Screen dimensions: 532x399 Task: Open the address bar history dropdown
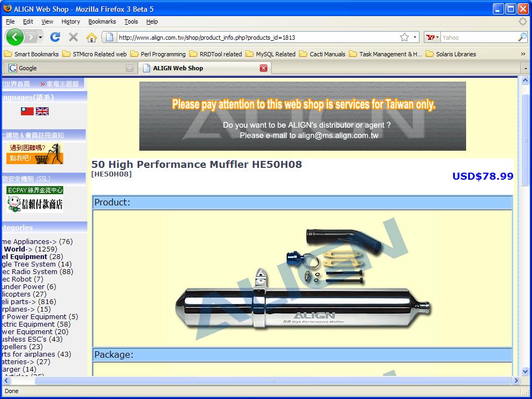click(415, 37)
